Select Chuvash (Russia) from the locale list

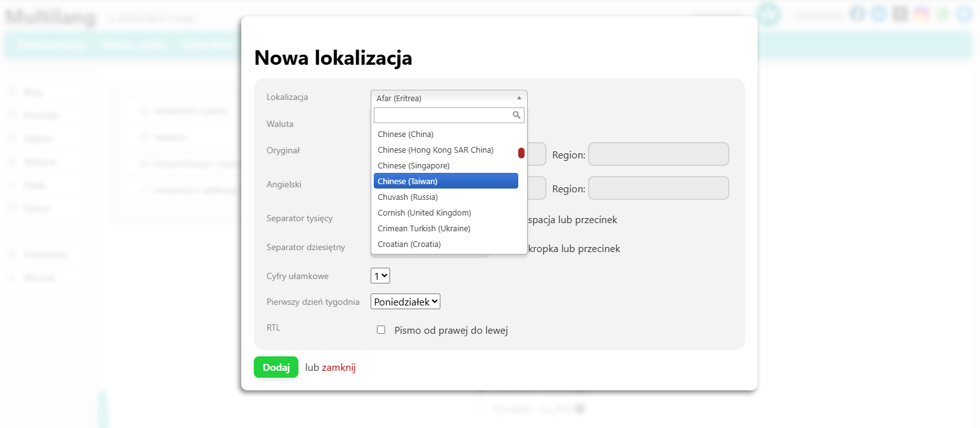[407, 197]
